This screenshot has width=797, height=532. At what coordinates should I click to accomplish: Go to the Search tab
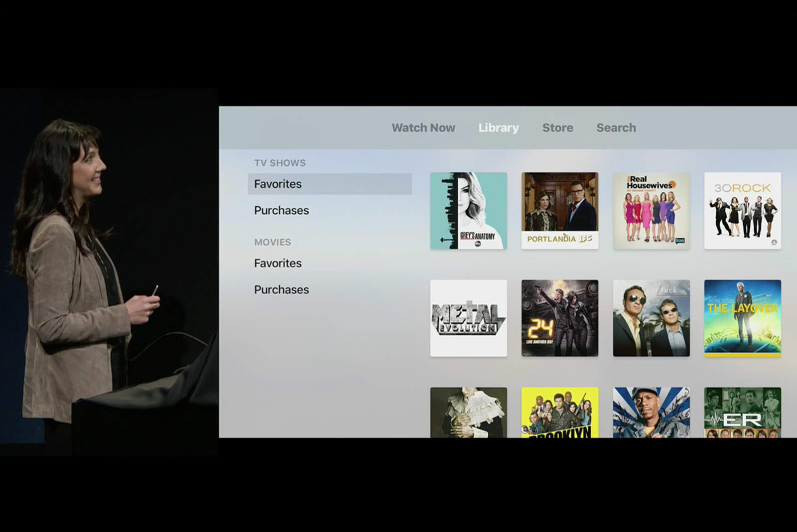616,128
